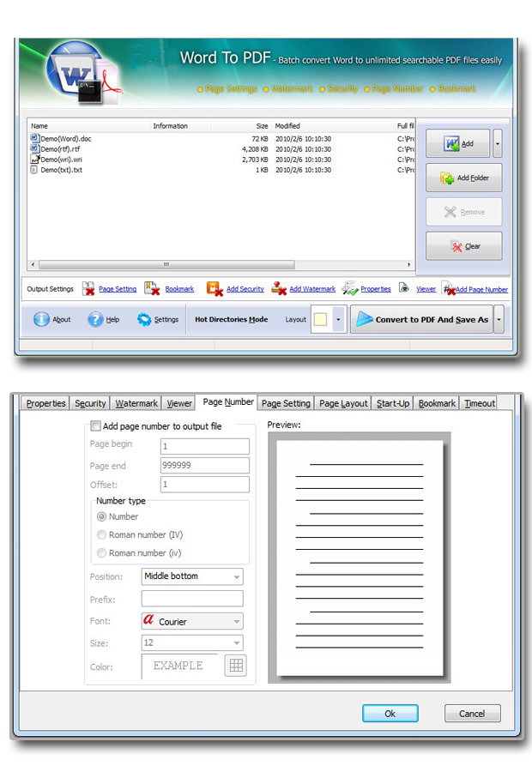This screenshot has height=778, width=532.
Task: Click the Prefix input field
Action: (x=192, y=599)
